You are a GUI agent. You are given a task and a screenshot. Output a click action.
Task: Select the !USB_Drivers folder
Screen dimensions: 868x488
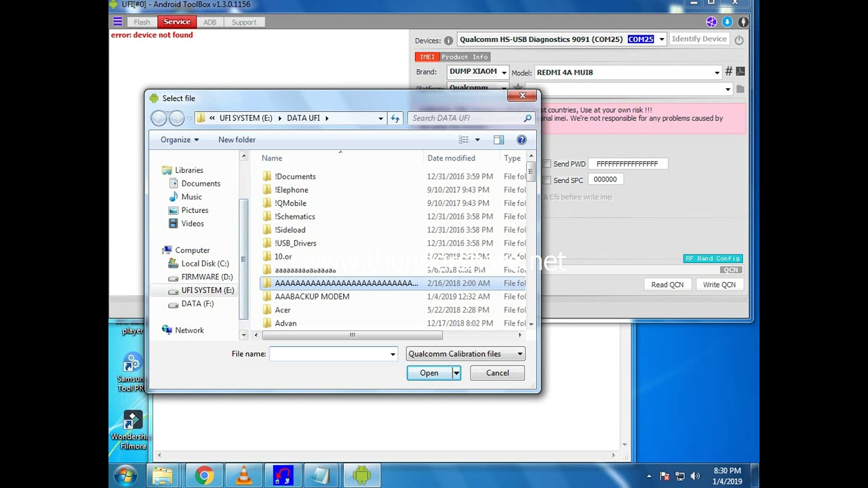click(296, 243)
